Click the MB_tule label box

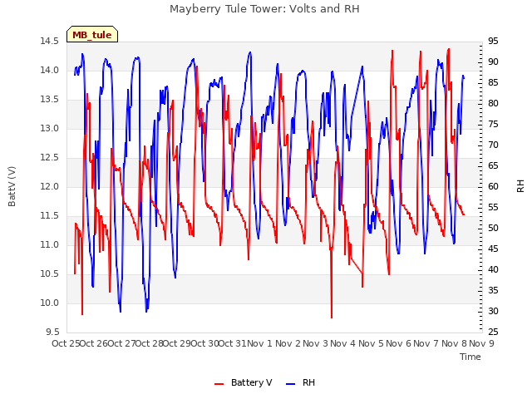(92, 34)
